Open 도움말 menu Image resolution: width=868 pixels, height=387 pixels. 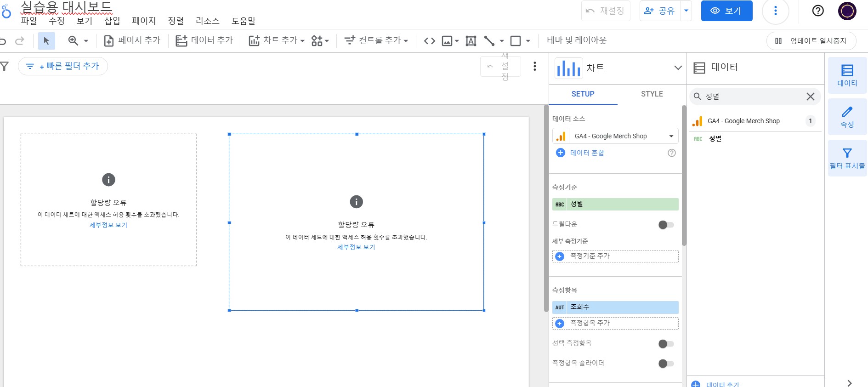pos(243,21)
